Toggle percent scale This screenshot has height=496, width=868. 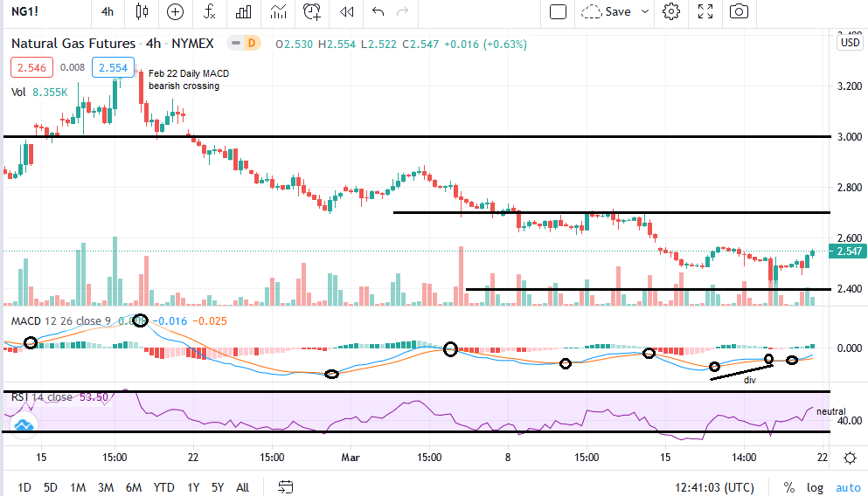[x=788, y=487]
